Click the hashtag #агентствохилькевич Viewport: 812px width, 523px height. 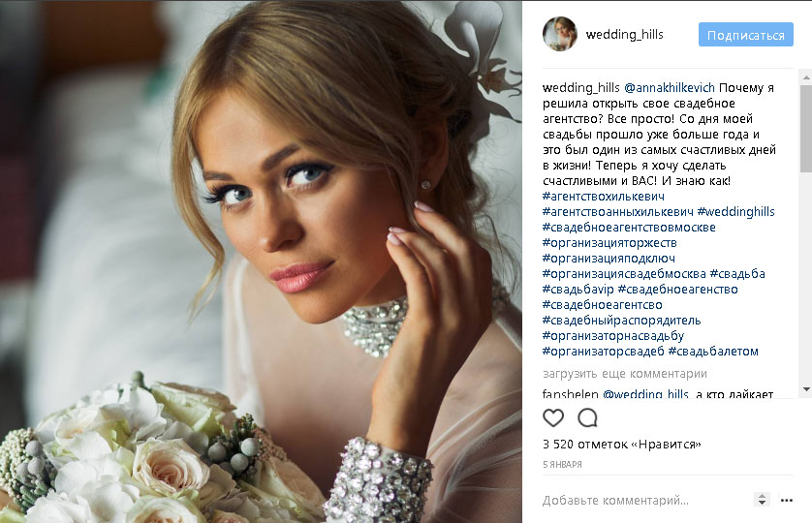[x=604, y=197]
